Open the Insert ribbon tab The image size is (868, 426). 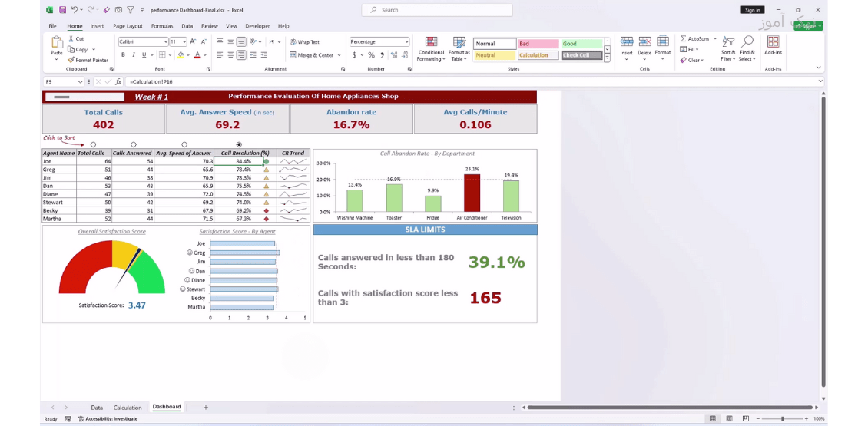click(97, 26)
